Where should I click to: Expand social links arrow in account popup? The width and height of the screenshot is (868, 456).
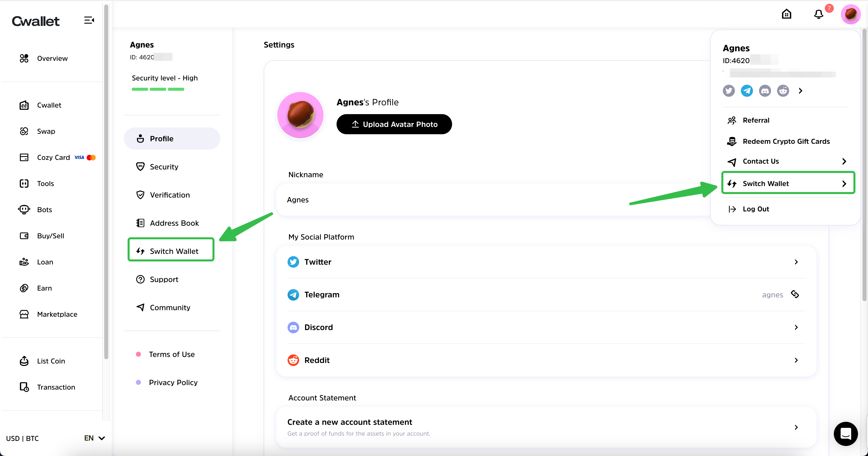pos(801,91)
